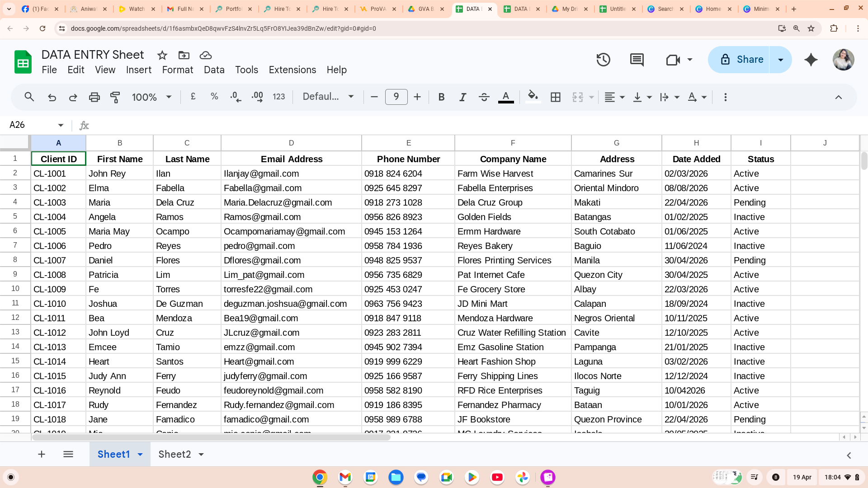
Task: Open the Sheet1 tab options arrow
Action: coord(140,455)
